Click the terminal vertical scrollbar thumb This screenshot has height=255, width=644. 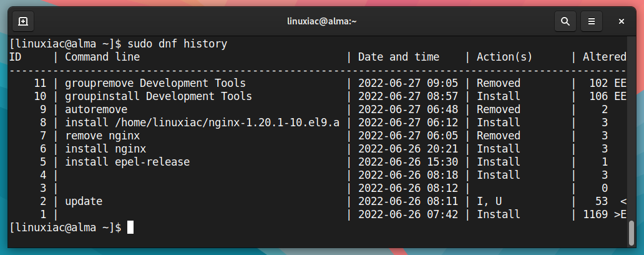pos(632,232)
